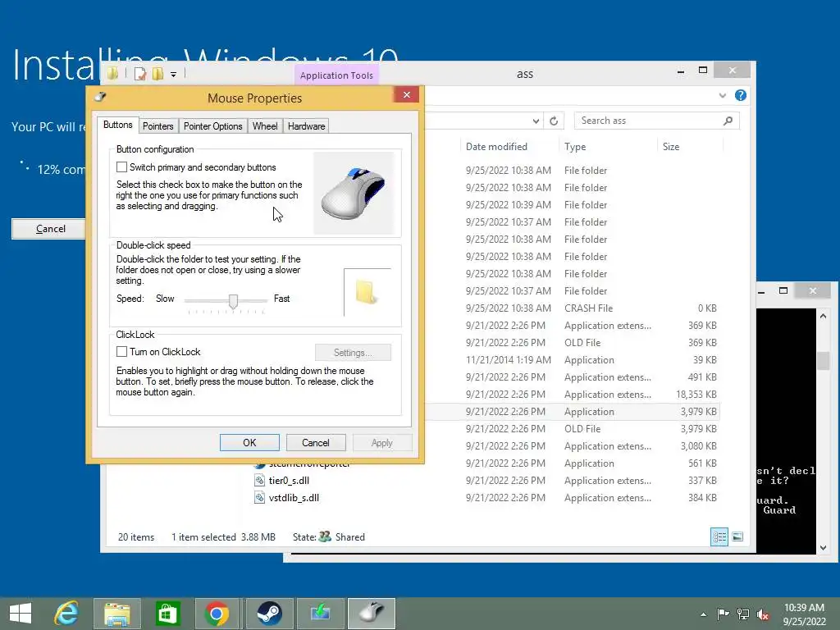The width and height of the screenshot is (840, 630).
Task: Refresh the Explorer address bar
Action: point(554,121)
